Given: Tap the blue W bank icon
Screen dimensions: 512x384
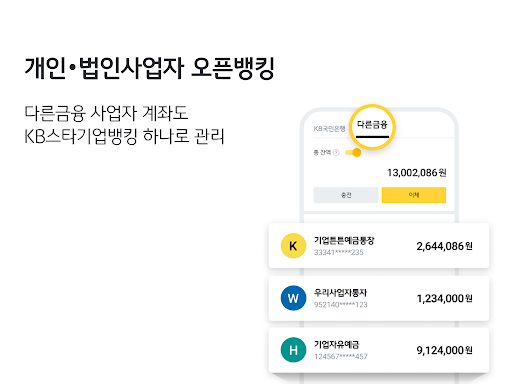Looking at the screenshot, I should coord(293,298).
